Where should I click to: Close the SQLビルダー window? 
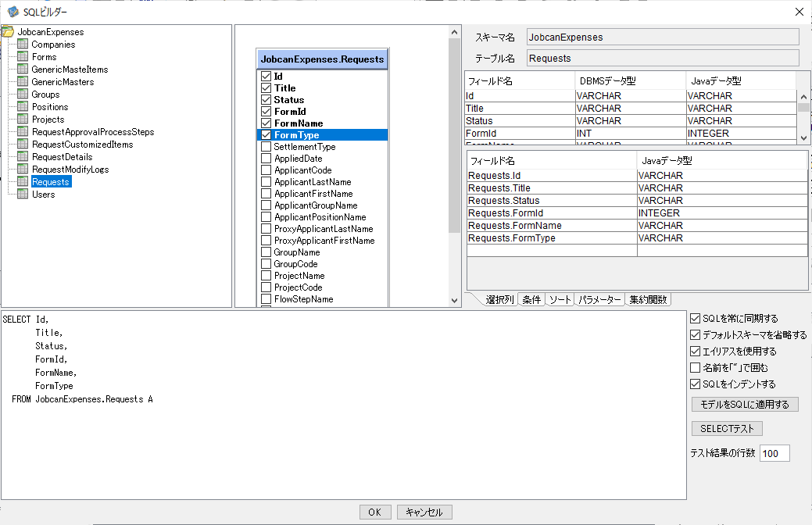coord(799,12)
